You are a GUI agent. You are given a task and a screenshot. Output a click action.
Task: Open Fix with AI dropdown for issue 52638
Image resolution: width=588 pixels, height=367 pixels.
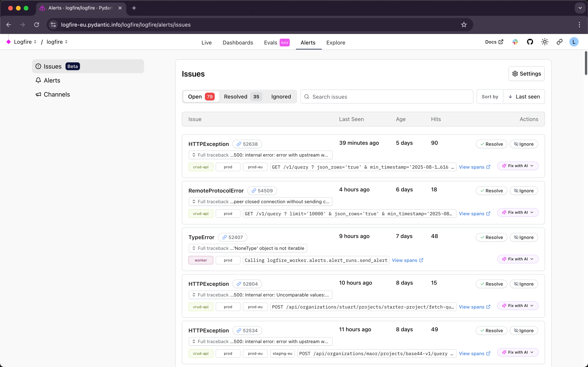coord(518,166)
